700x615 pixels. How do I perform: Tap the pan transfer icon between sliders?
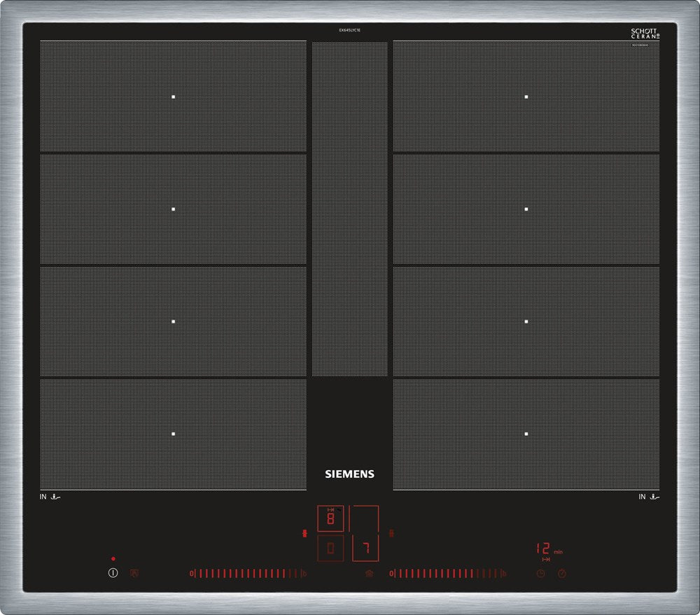click(370, 573)
